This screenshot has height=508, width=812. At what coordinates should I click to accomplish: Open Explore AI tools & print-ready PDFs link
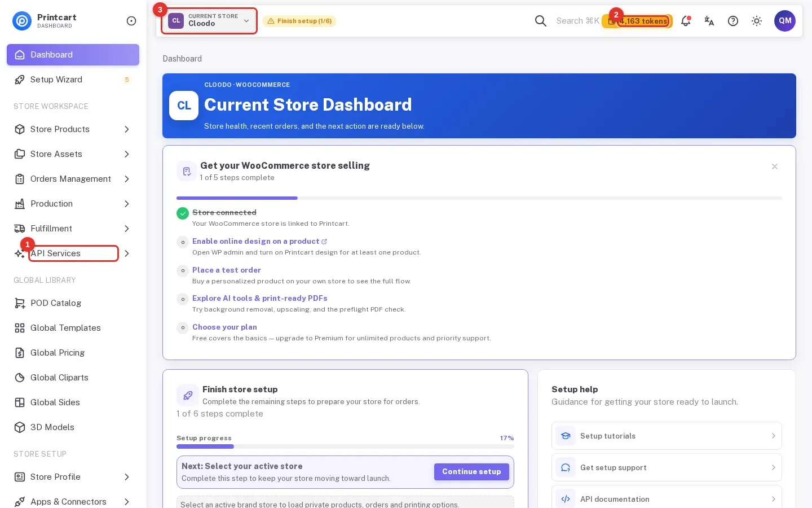point(260,298)
